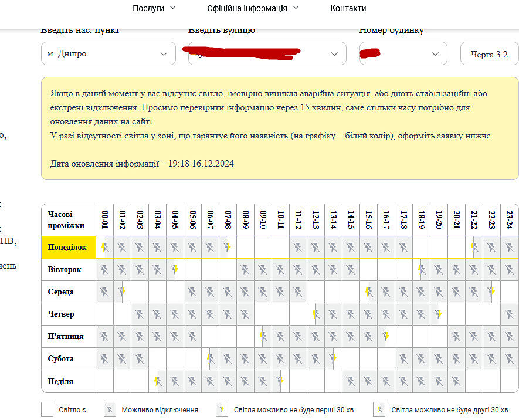
Task: Select the highlighted Понеділок row header
Action: (x=68, y=248)
